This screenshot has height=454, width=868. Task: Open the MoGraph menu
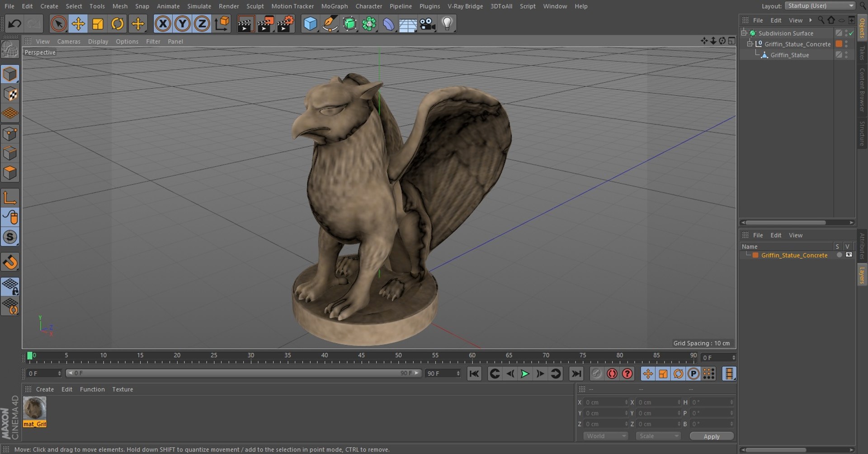[x=335, y=6]
